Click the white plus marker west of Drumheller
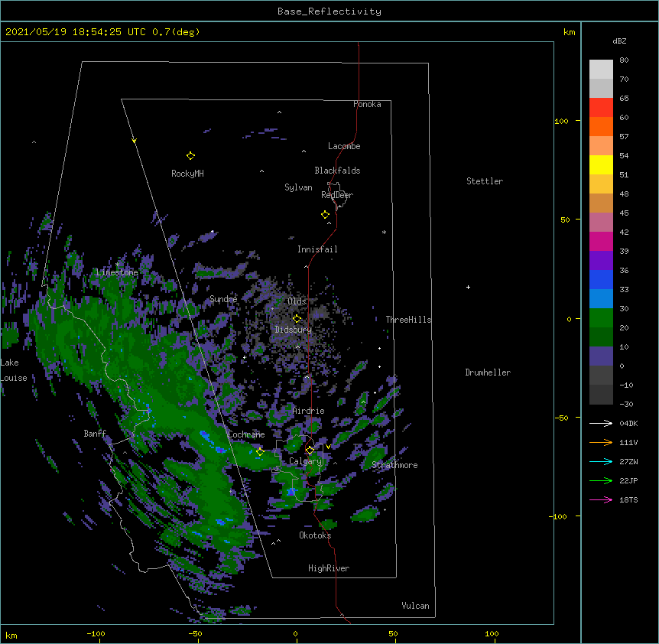Image resolution: width=659 pixels, height=644 pixels. (468, 287)
